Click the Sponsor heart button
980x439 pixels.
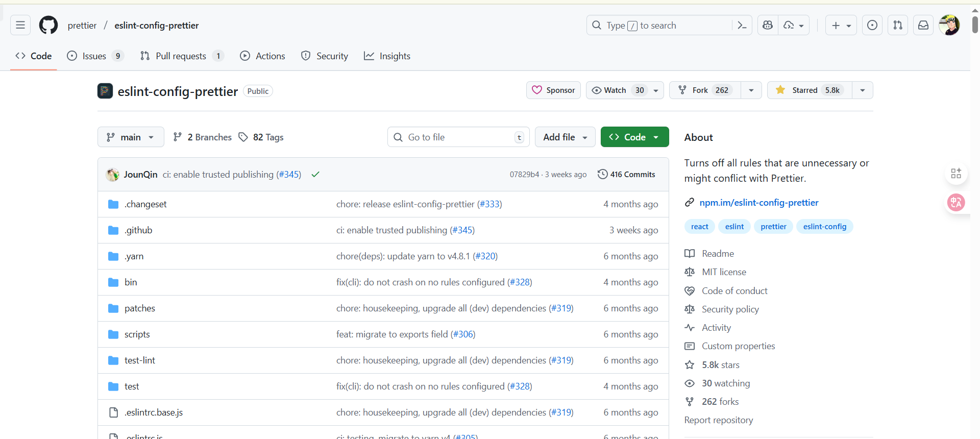tap(553, 90)
